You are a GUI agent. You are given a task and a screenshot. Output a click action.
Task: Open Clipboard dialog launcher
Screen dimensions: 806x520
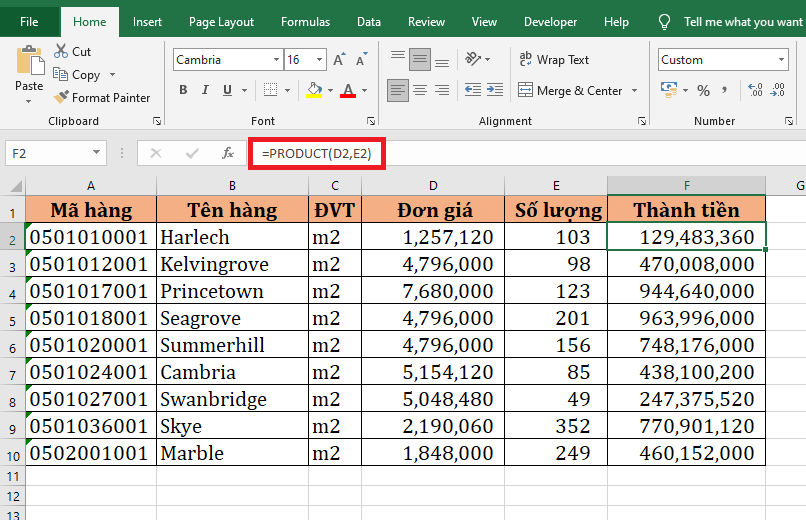click(x=157, y=121)
